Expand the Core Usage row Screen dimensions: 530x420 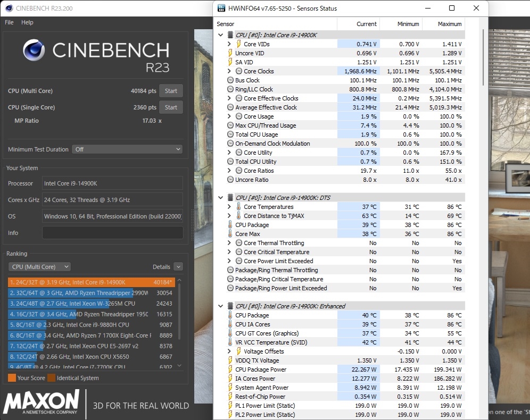coord(229,116)
